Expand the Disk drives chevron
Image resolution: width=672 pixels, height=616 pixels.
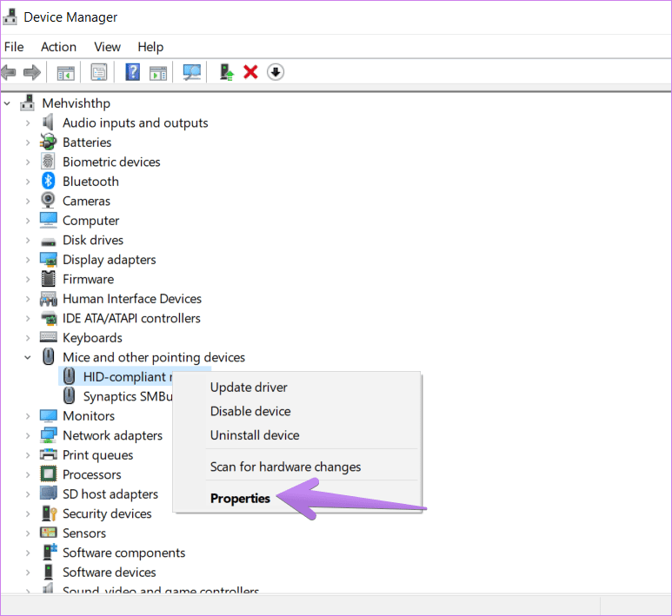click(x=28, y=240)
